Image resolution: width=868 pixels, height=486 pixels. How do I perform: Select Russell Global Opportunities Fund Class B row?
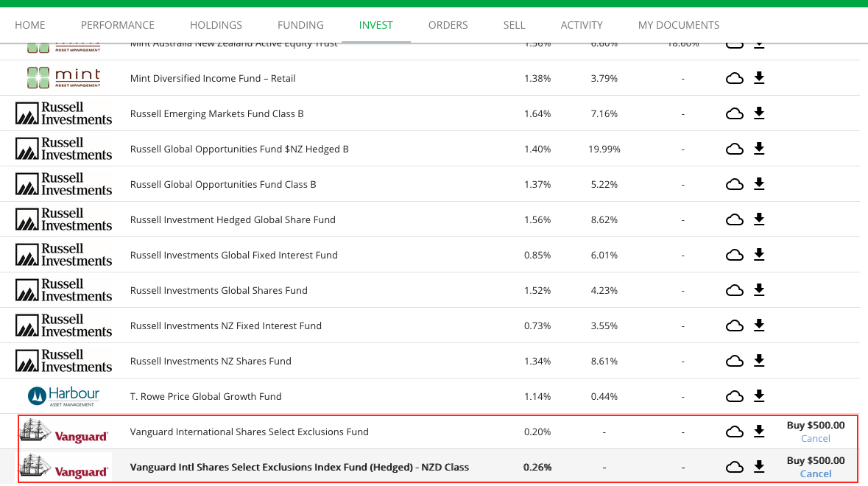point(223,184)
